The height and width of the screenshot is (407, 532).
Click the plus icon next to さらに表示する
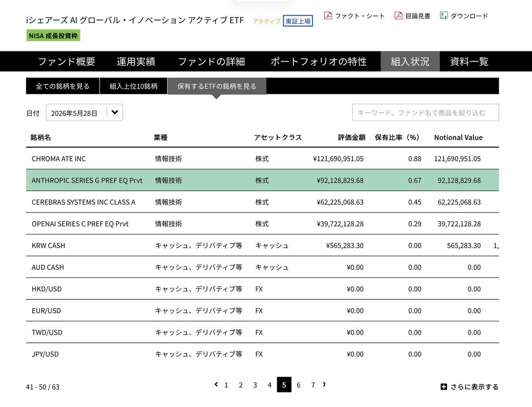point(443,387)
